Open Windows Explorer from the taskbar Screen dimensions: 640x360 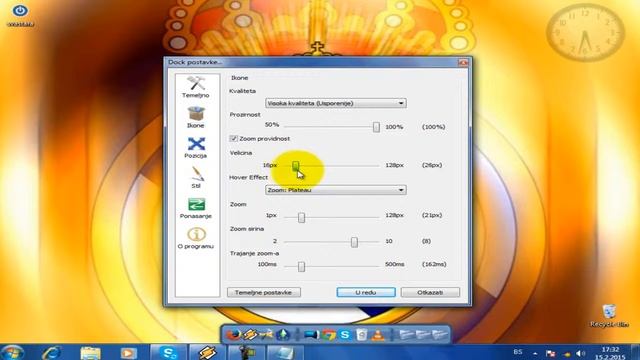90,353
